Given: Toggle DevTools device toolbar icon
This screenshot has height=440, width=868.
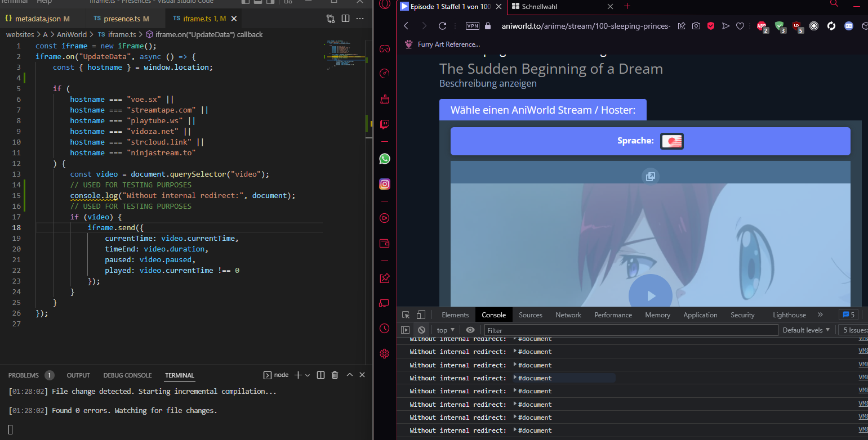Looking at the screenshot, I should (421, 315).
